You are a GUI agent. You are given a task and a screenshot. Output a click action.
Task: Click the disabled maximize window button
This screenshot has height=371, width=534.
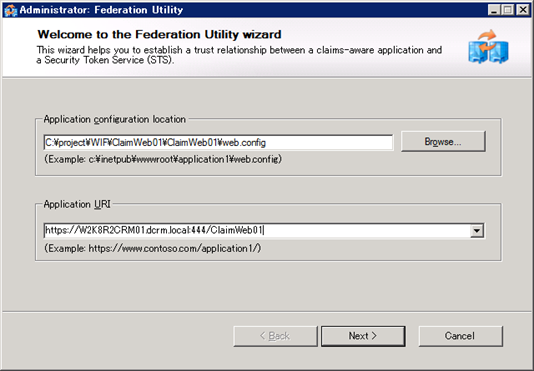(x=508, y=10)
